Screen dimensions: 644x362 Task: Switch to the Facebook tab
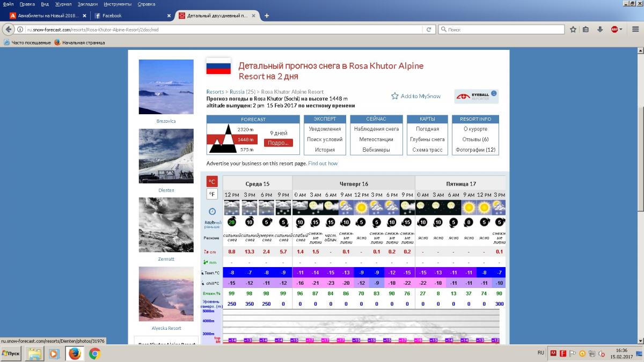[x=131, y=16]
